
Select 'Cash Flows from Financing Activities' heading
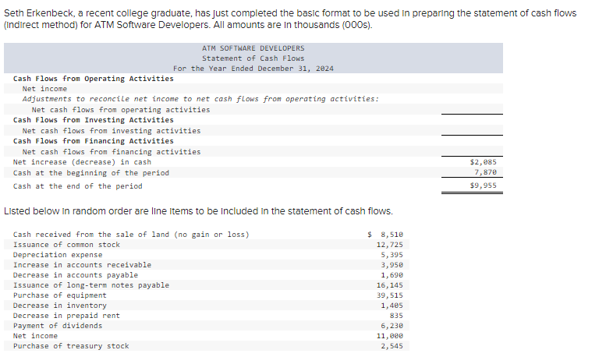93,141
